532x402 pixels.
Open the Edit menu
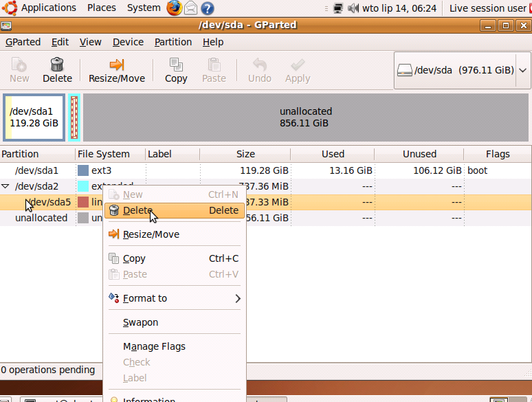[x=60, y=42]
